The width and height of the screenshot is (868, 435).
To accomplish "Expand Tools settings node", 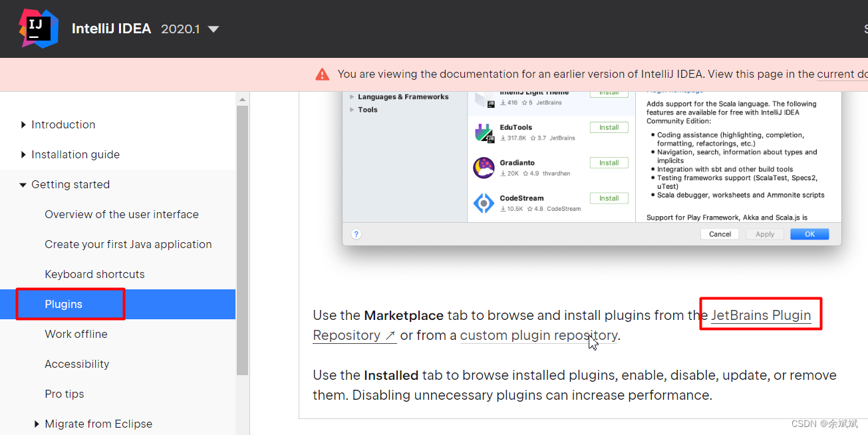I will pos(352,110).
